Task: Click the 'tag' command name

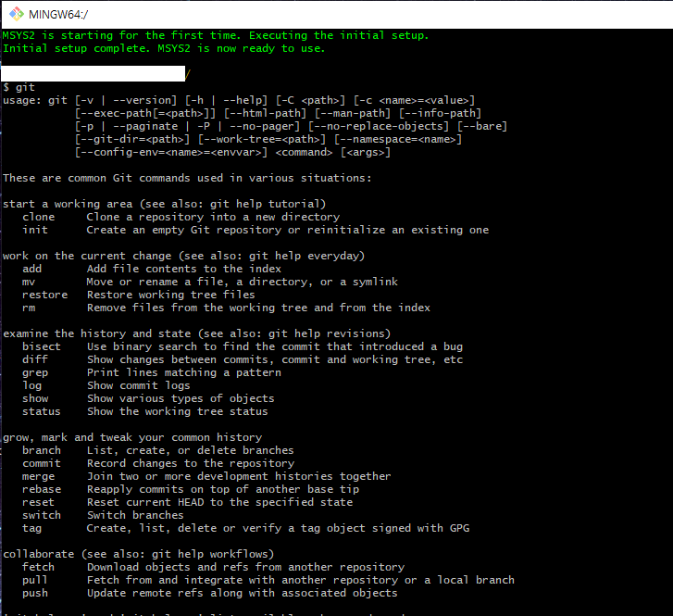Action: (x=32, y=528)
